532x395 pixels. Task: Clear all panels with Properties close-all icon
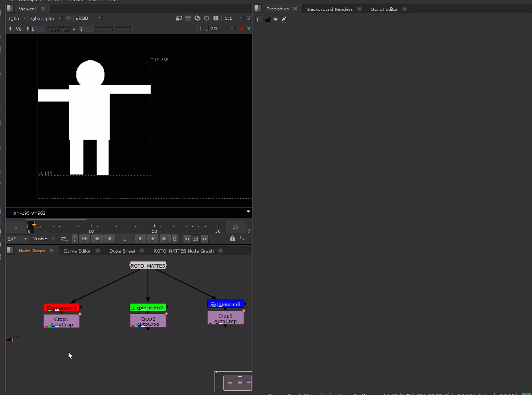click(275, 19)
